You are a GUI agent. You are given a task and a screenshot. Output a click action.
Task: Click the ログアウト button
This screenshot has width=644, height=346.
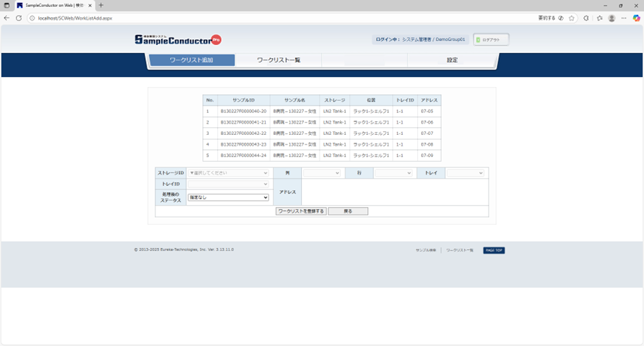(491, 40)
